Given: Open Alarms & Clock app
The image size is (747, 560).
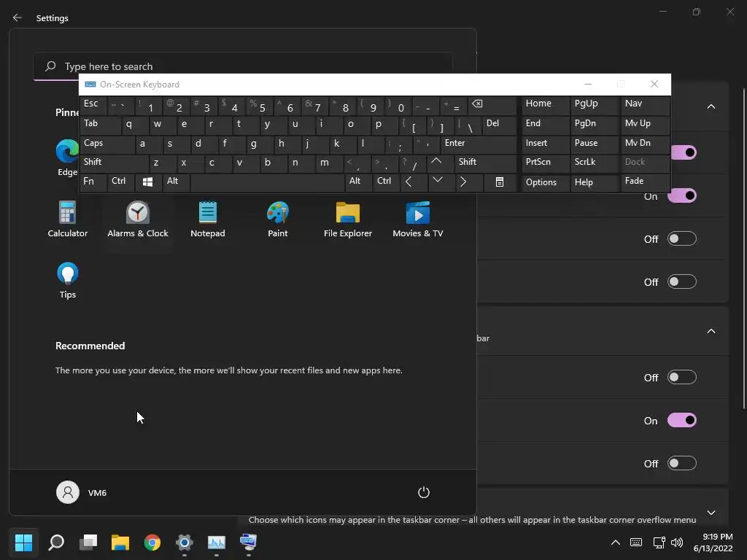Looking at the screenshot, I should pyautogui.click(x=138, y=219).
